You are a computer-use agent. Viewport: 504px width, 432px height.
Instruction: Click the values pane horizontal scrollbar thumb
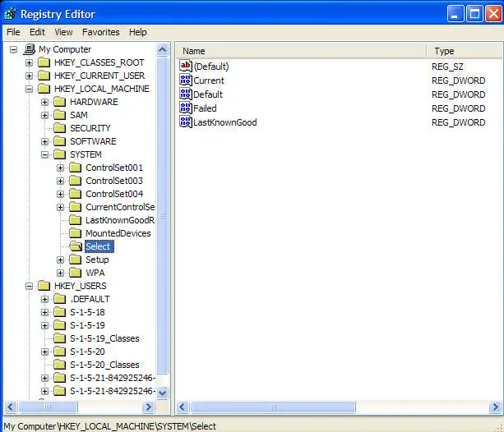click(273, 407)
